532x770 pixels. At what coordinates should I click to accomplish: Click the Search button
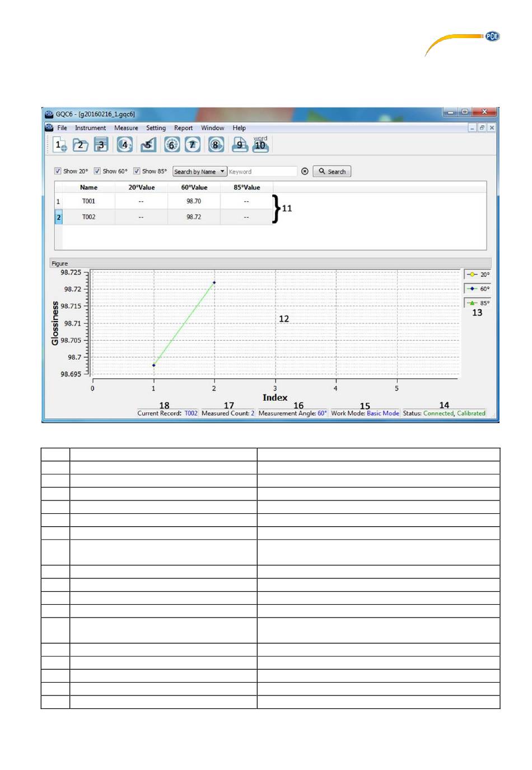coord(332,171)
